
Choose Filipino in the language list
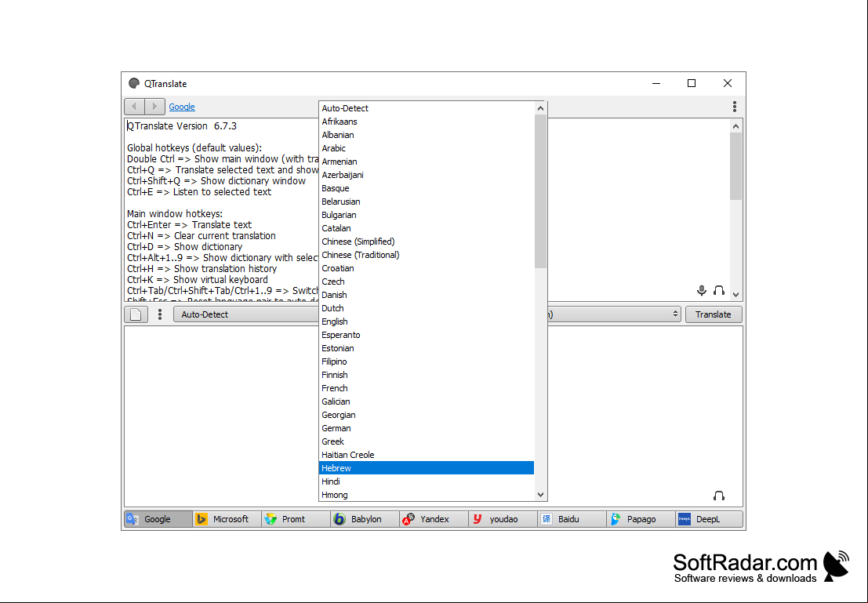pos(427,361)
